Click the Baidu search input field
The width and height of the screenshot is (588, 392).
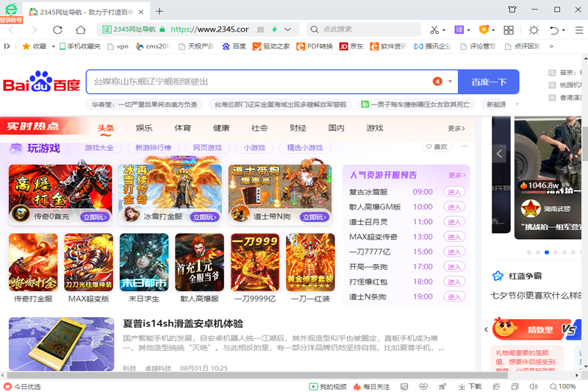(257, 82)
